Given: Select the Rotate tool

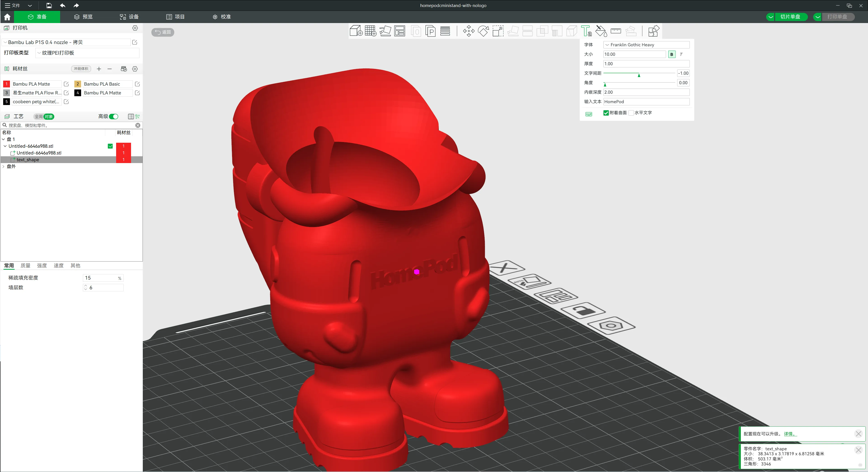Looking at the screenshot, I should 483,31.
